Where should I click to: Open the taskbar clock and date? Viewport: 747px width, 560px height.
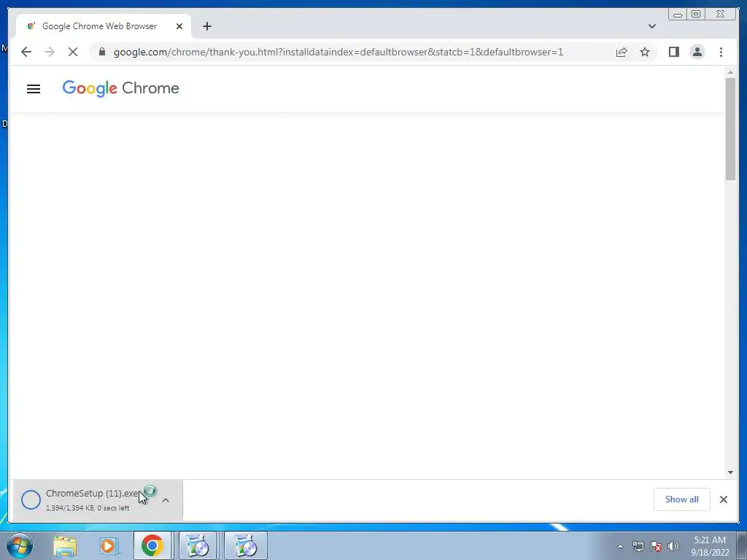pos(710,546)
